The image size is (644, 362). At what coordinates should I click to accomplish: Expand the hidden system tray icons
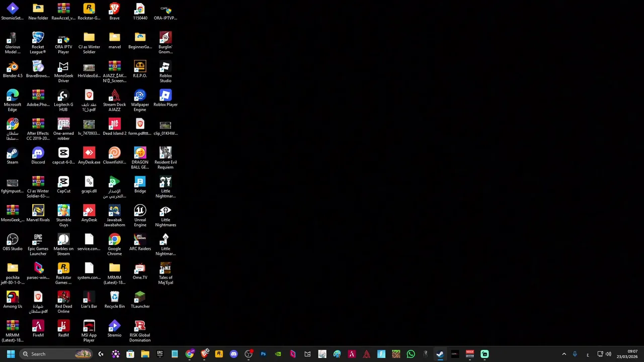pyautogui.click(x=564, y=354)
